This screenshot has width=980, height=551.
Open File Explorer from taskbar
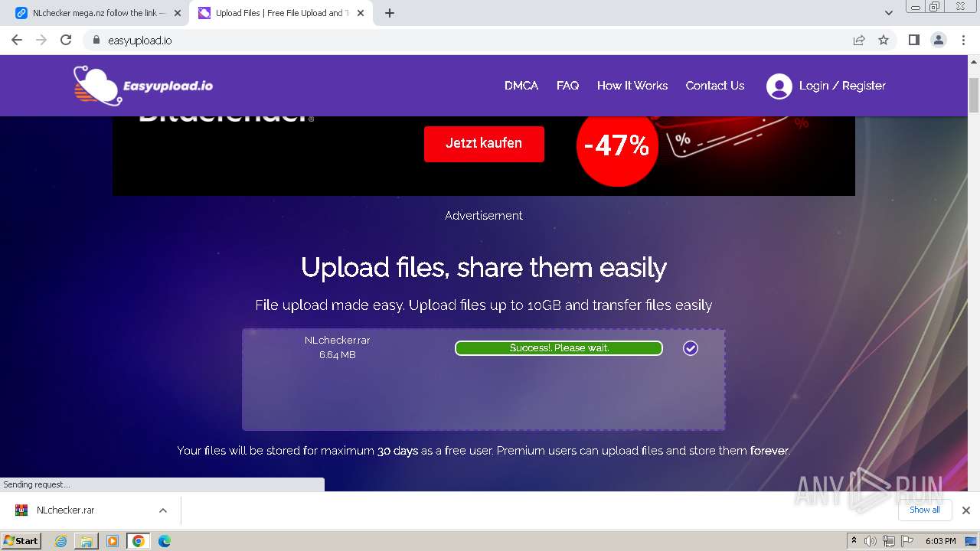pyautogui.click(x=87, y=541)
